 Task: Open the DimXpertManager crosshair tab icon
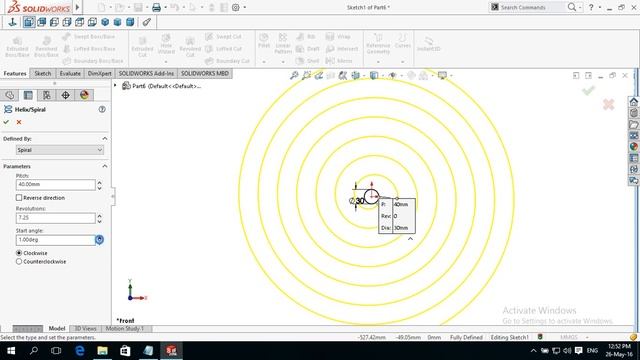tap(65, 95)
